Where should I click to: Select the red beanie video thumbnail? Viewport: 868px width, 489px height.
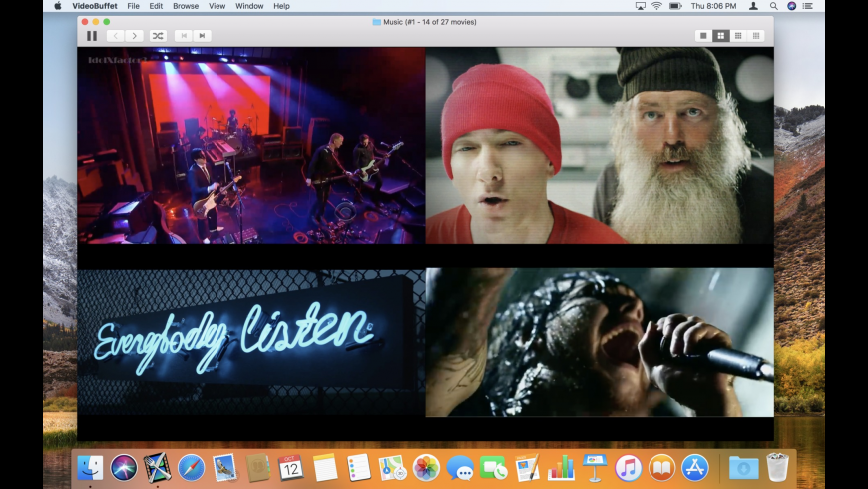tap(600, 145)
